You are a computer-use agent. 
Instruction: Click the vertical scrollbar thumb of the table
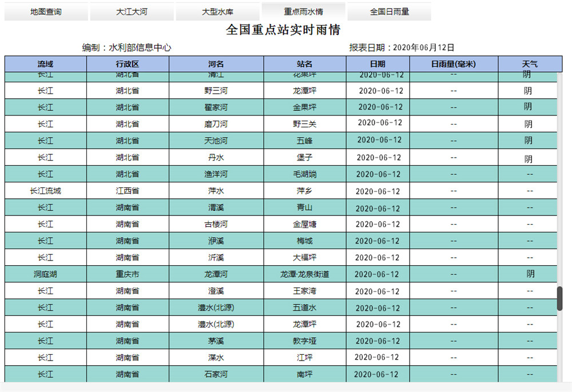click(559, 299)
